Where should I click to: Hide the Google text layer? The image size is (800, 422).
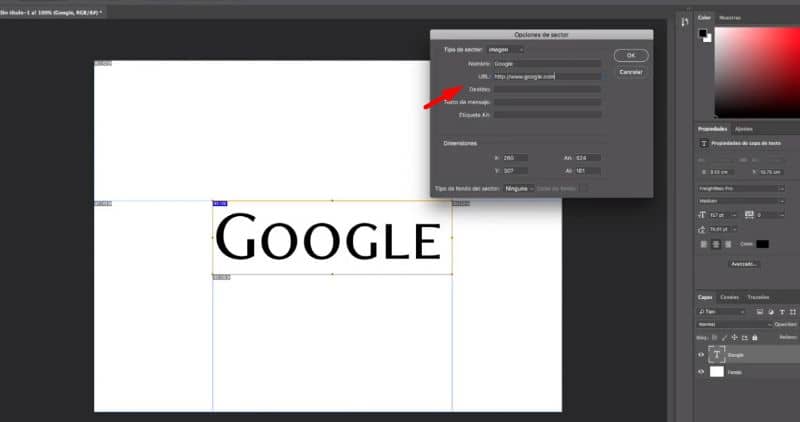pos(701,355)
